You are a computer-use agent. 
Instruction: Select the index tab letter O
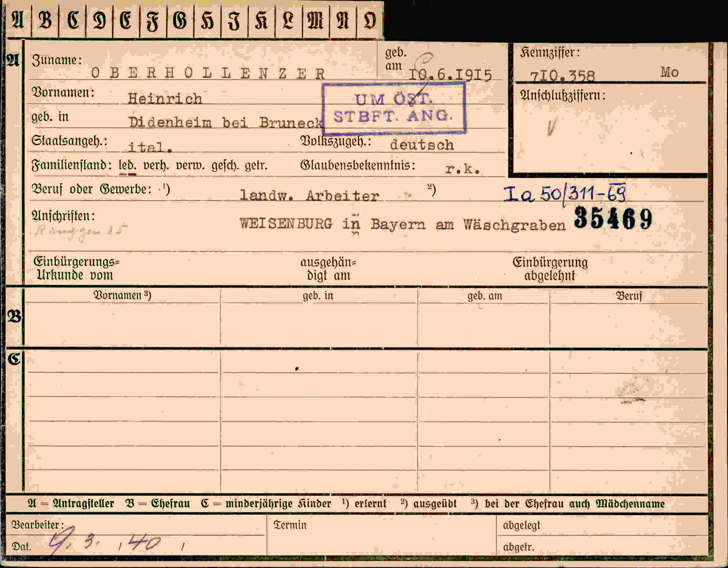[x=369, y=20]
